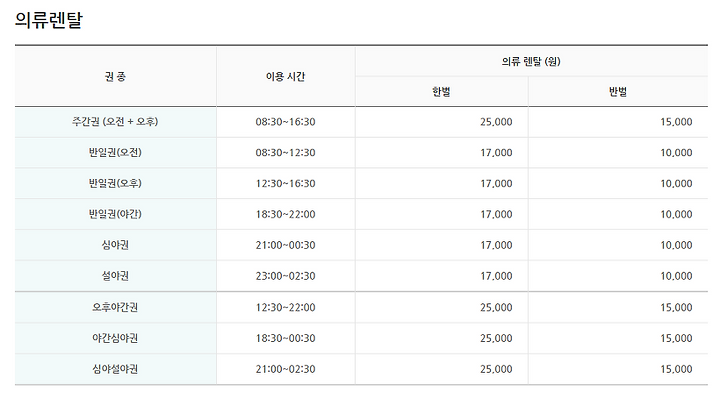Click the 오후야간권 row label
The height and width of the screenshot is (399, 720).
click(x=115, y=307)
